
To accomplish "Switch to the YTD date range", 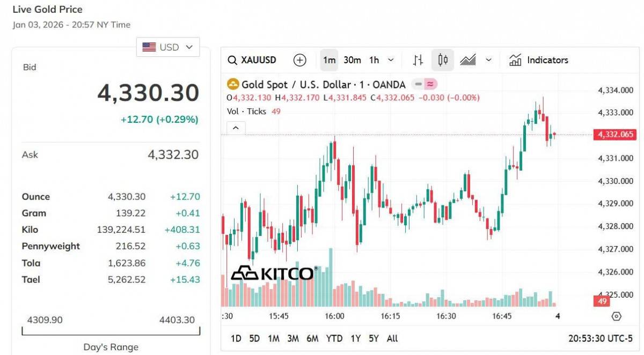I will coord(334,338).
